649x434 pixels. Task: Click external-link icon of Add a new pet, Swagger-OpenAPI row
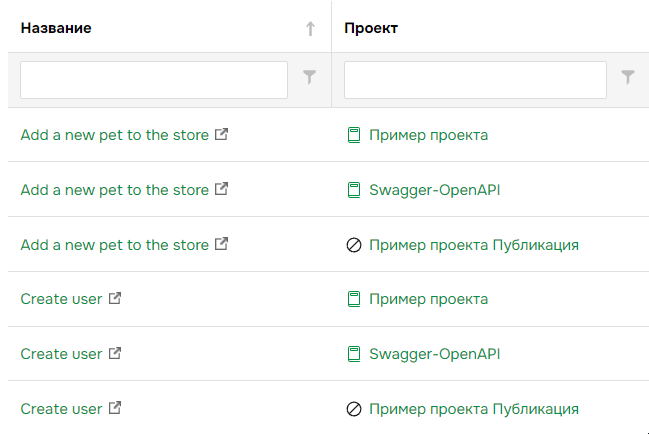[222, 189]
